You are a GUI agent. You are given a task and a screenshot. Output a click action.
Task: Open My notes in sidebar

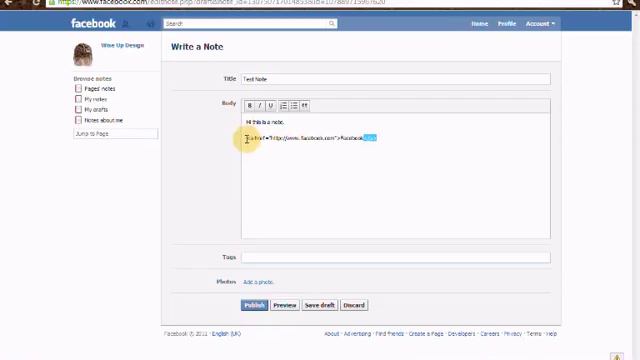tap(96, 99)
